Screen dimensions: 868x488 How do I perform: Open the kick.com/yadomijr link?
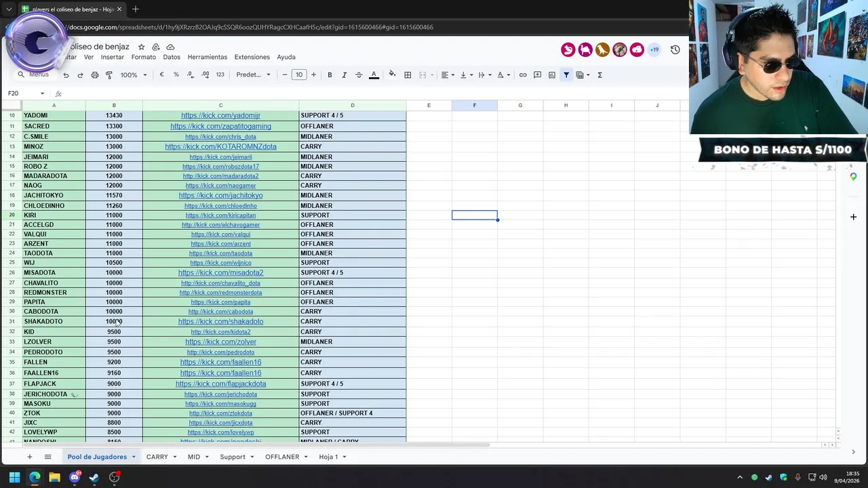click(220, 115)
